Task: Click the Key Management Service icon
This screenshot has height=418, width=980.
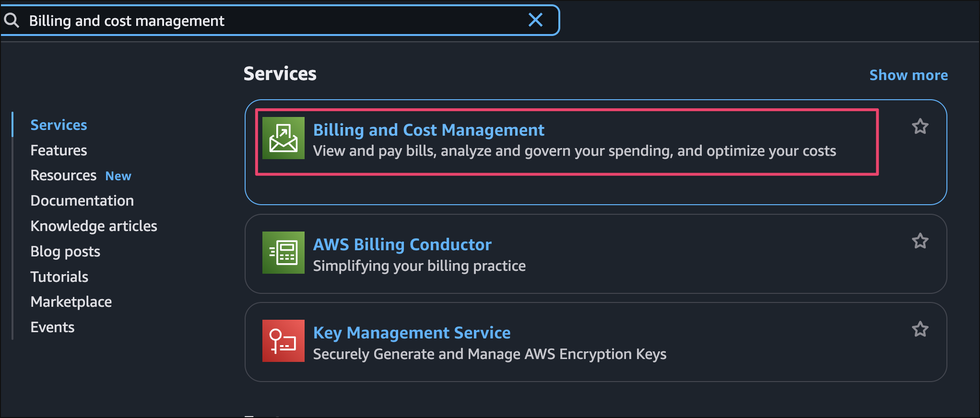Action: 283,341
